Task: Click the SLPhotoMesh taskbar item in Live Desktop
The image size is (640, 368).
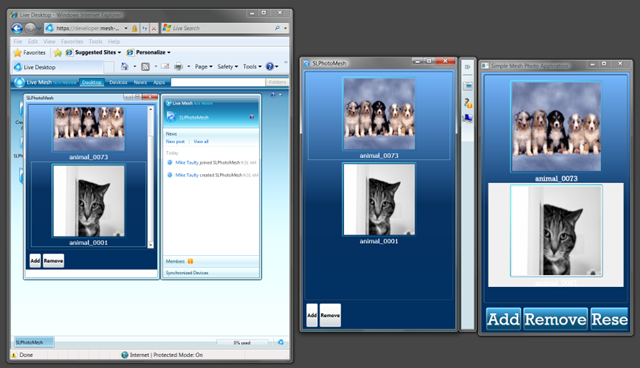Action: [34, 342]
